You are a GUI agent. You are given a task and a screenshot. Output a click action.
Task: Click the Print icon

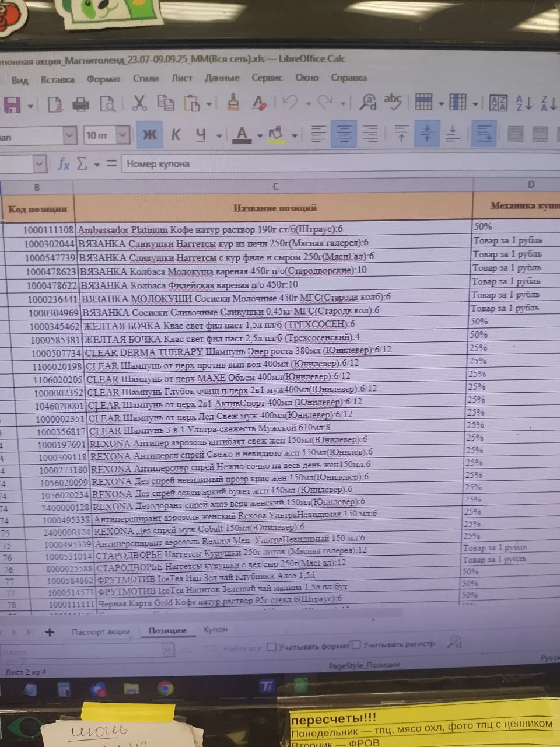point(80,104)
